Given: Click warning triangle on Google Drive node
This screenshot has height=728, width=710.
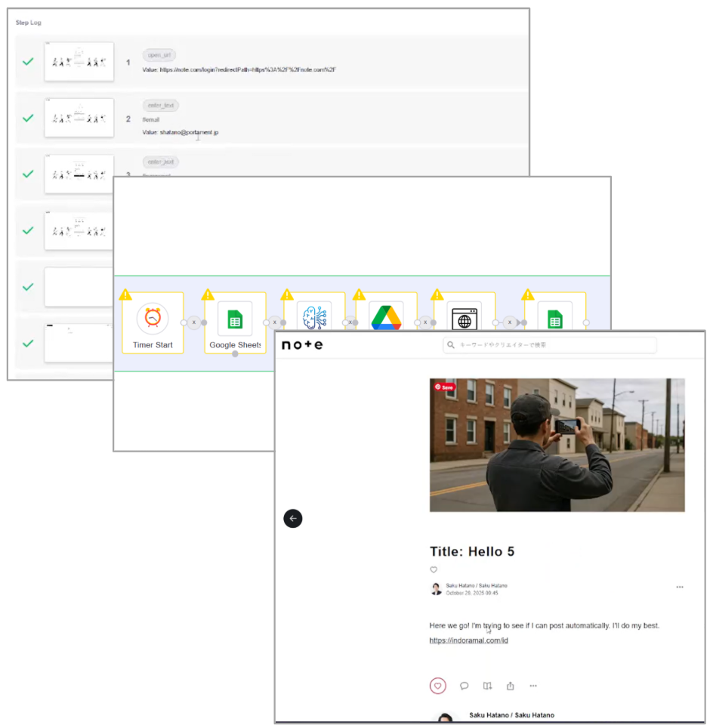Looking at the screenshot, I should pos(359,295).
